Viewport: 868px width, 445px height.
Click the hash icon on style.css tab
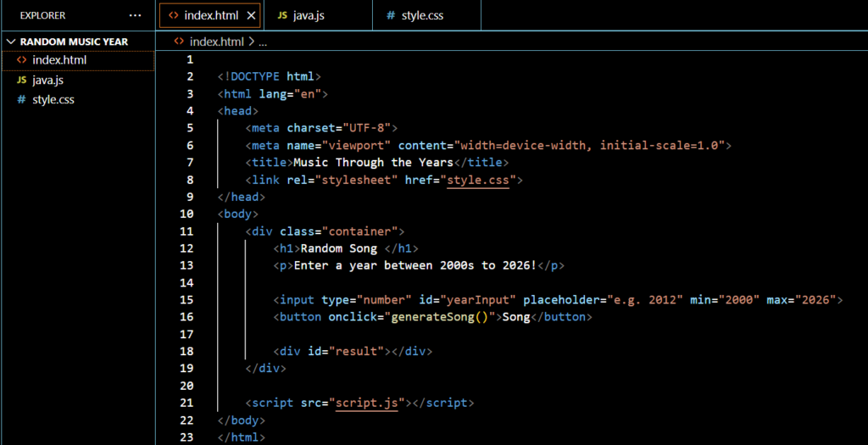[x=390, y=15]
